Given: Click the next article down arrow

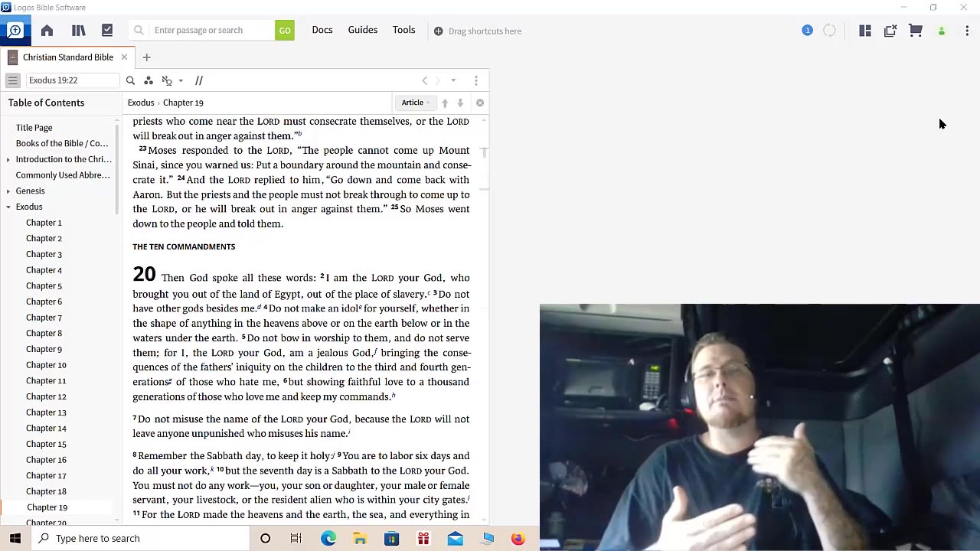Looking at the screenshot, I should (460, 103).
